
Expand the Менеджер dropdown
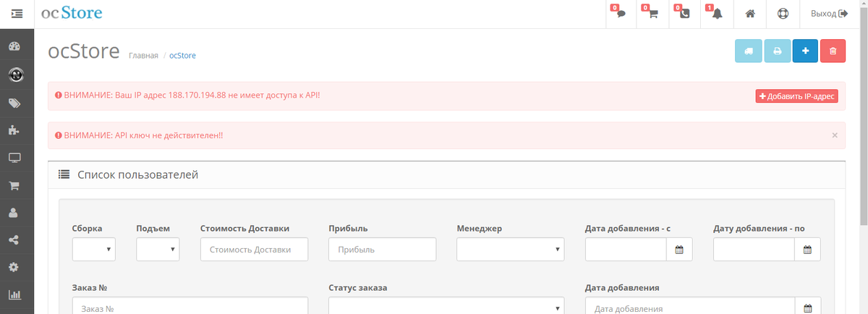point(510,249)
